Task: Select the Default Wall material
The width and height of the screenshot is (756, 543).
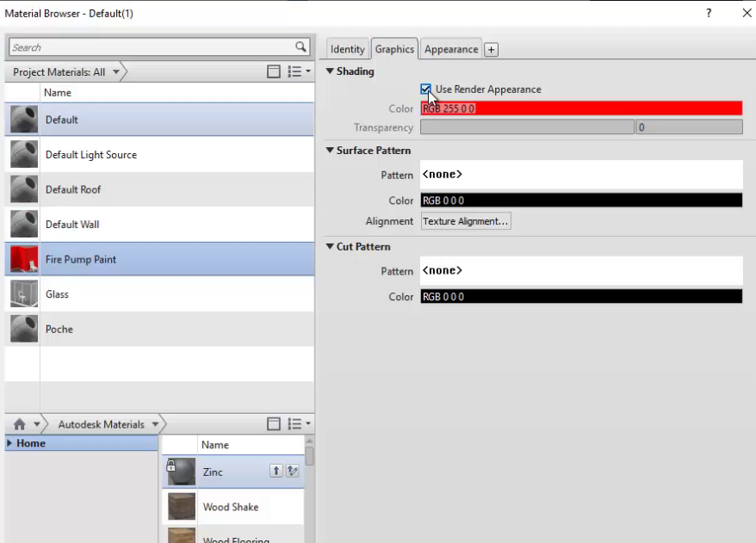Action: [x=159, y=224]
